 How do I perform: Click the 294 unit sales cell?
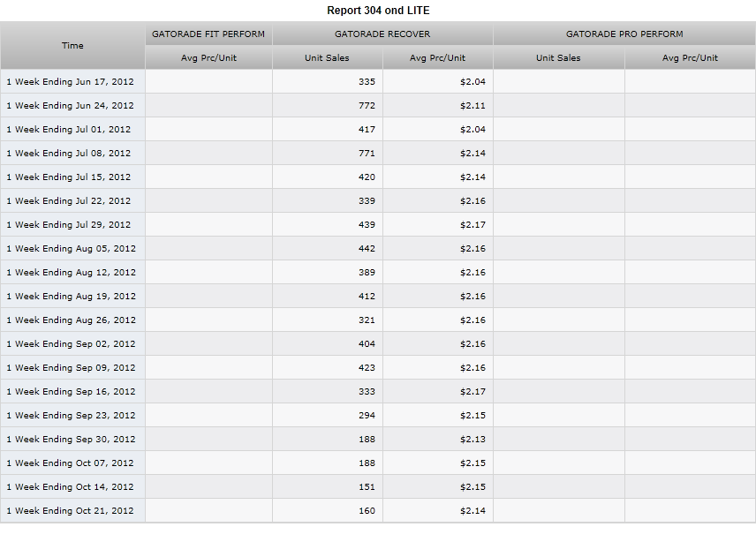[x=328, y=416]
